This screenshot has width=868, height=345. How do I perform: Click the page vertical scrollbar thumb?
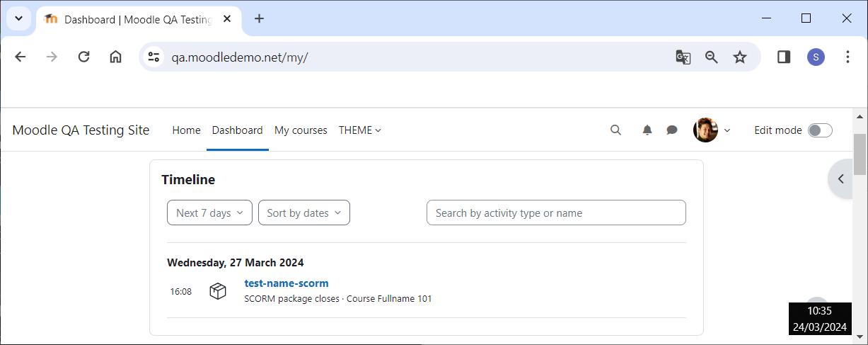pos(860,154)
